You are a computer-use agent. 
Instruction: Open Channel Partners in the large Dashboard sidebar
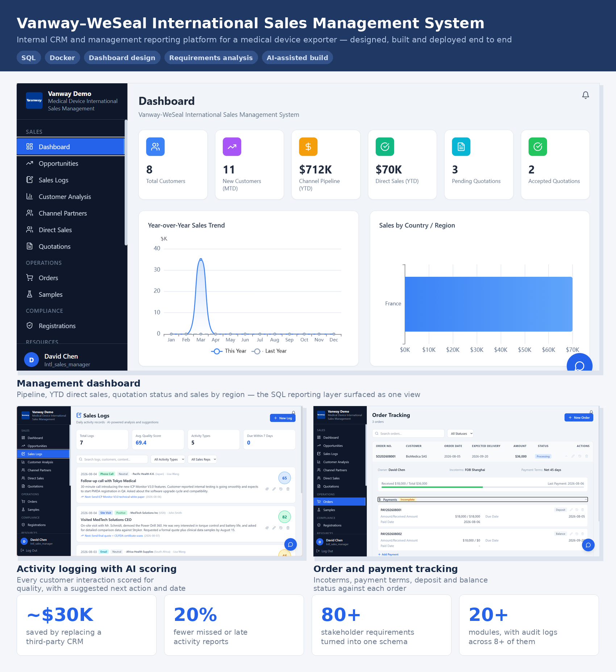[71, 213]
